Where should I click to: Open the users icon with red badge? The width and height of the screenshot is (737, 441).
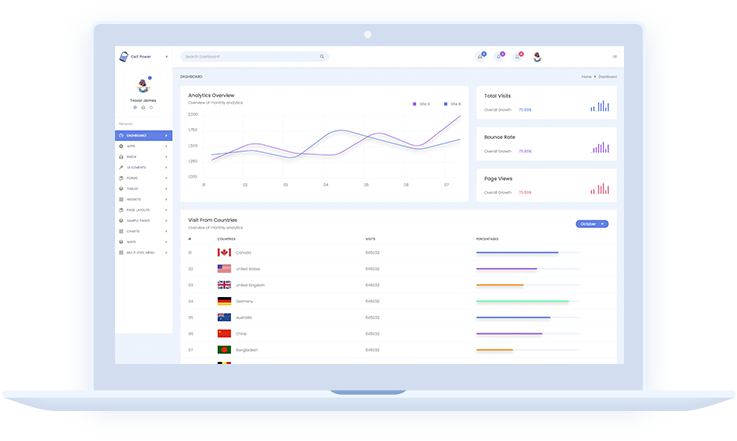click(517, 56)
